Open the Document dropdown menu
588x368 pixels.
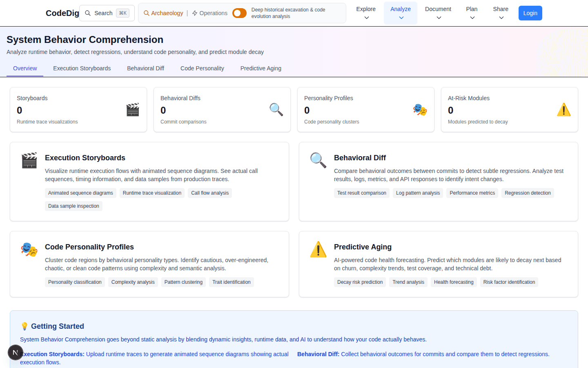pos(438,13)
